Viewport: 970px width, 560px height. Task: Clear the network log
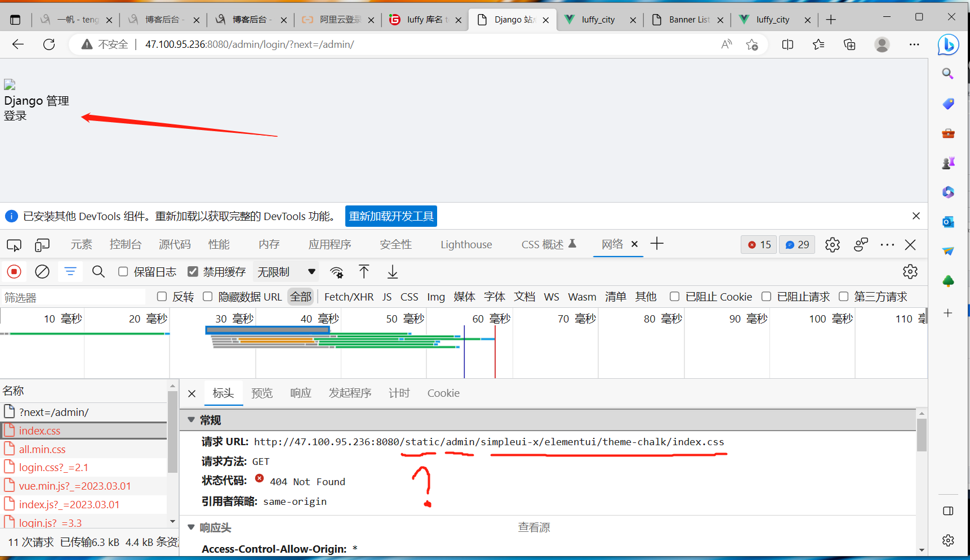tap(42, 272)
